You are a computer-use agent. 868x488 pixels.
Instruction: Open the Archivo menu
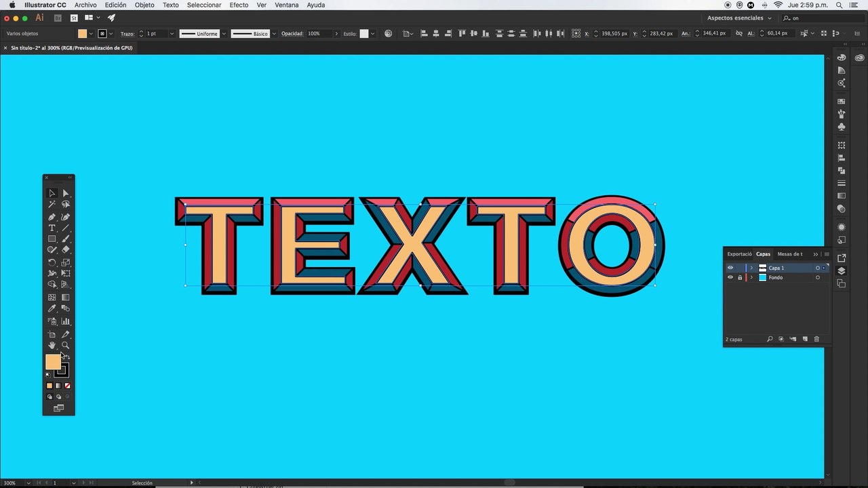pos(85,5)
